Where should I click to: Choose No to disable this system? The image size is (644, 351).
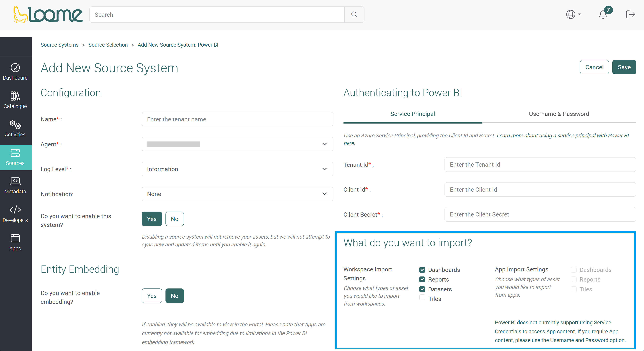coord(174,219)
